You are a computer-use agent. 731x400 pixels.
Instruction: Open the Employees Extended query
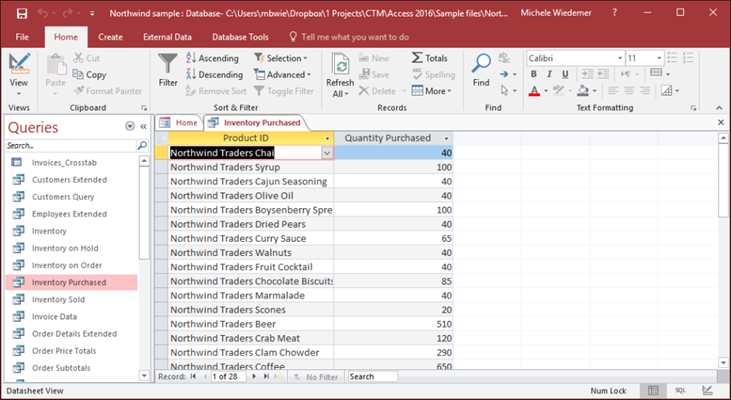[69, 214]
